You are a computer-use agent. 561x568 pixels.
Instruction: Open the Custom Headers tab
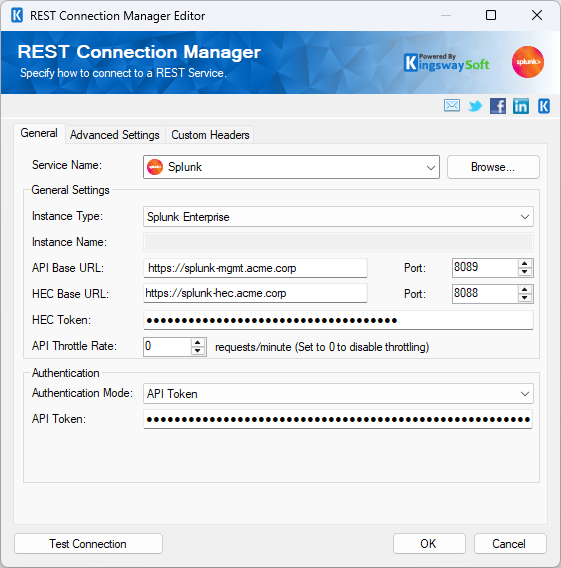point(210,135)
